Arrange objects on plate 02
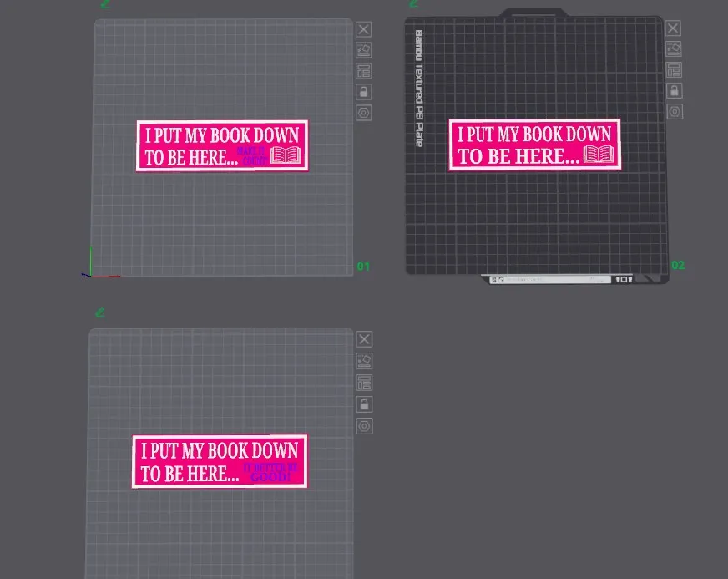Image resolution: width=728 pixels, height=579 pixels. [674, 69]
